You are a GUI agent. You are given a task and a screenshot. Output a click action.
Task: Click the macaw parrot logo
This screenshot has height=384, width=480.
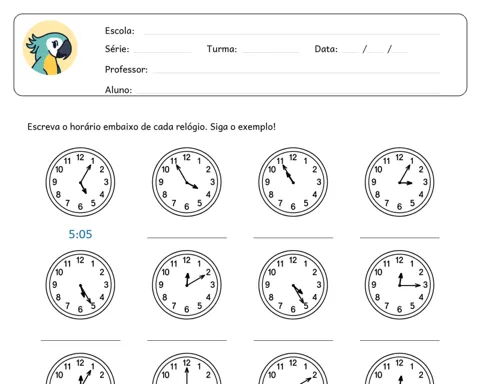click(x=50, y=48)
